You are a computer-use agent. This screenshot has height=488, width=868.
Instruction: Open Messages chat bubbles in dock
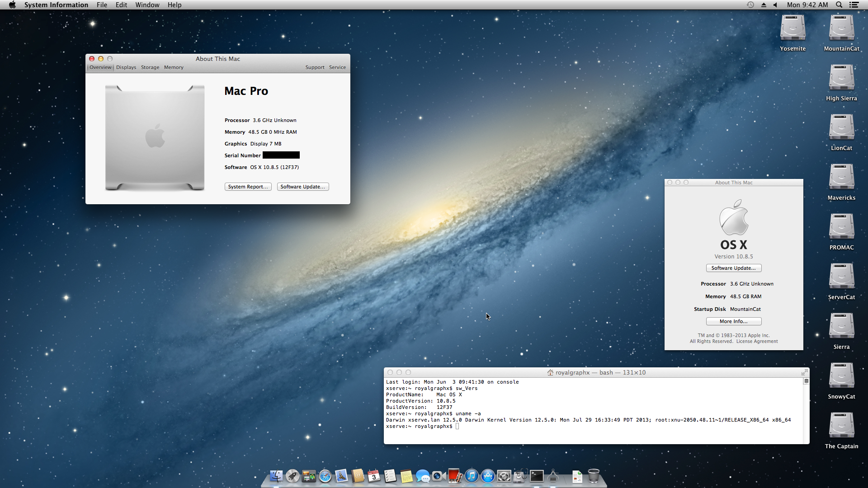point(423,476)
